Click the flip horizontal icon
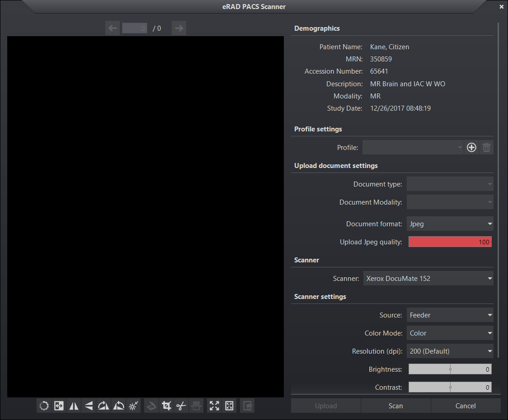This screenshot has width=508, height=420. coord(74,406)
